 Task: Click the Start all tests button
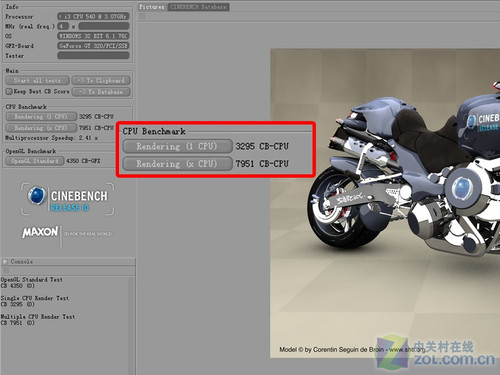click(37, 80)
